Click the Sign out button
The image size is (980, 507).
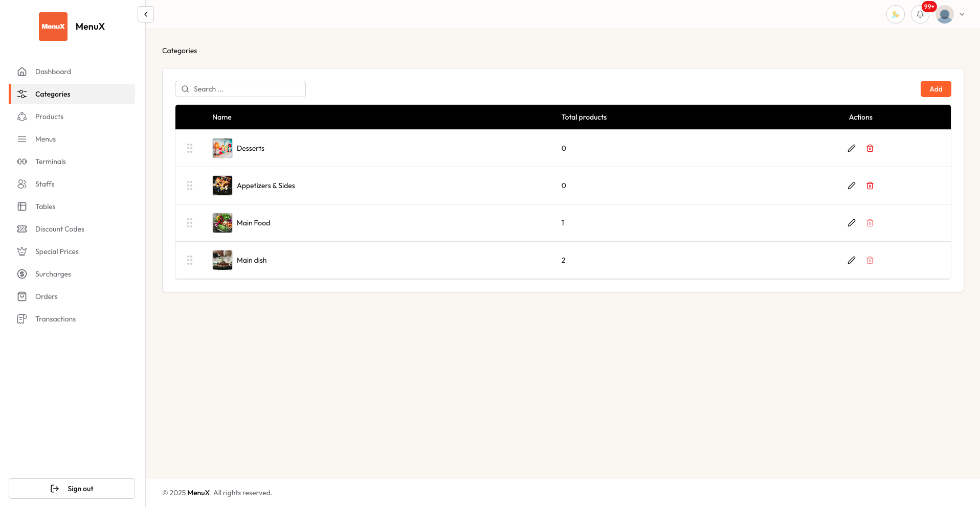coord(72,489)
